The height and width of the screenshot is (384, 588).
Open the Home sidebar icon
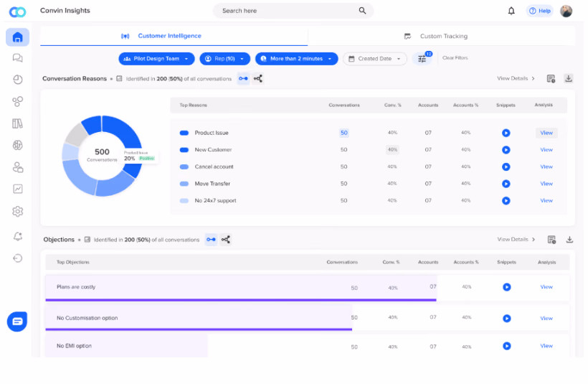18,37
